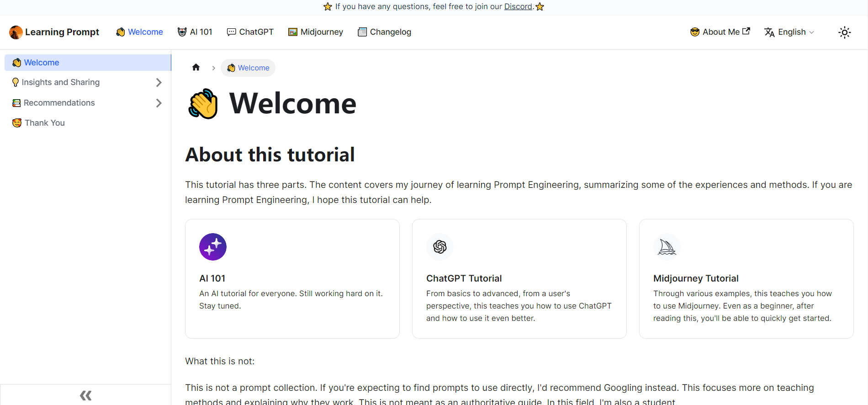This screenshot has height=405, width=868.
Task: Click the Learning Prompt logo avatar
Action: coord(16,32)
